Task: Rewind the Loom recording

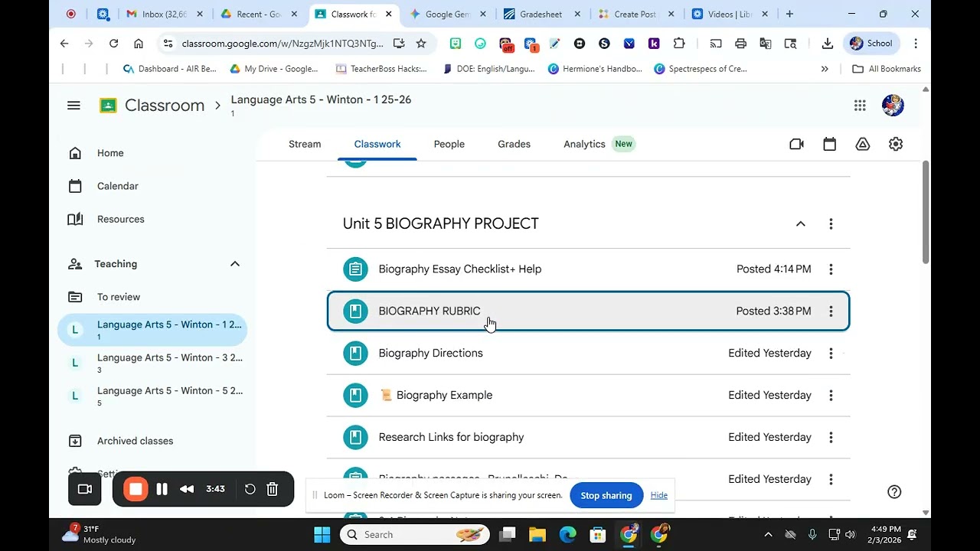Action: (x=187, y=489)
